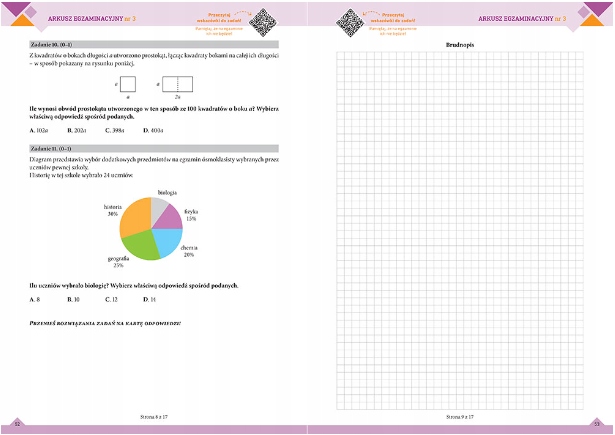Image resolution: width=615 pixels, height=435 pixels.
Task: Click the question 'Ilu uczniów wybrało biologię?'
Action: pos(69,286)
